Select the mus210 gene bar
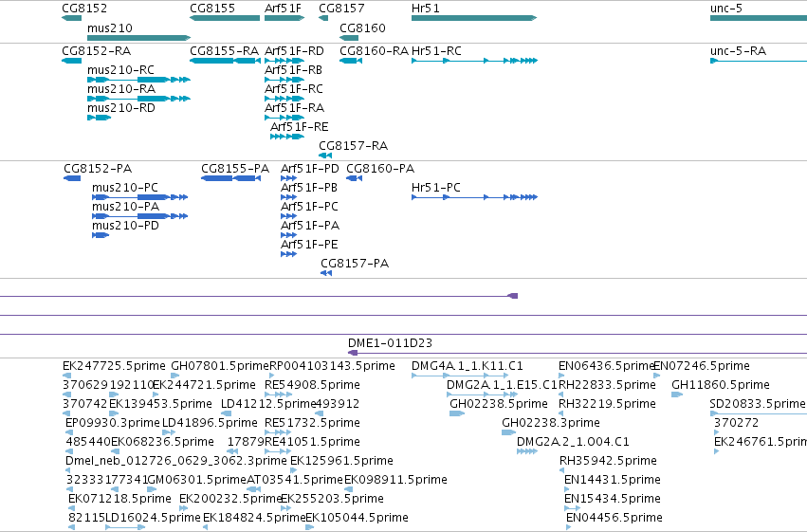807x532 pixels. [139, 38]
